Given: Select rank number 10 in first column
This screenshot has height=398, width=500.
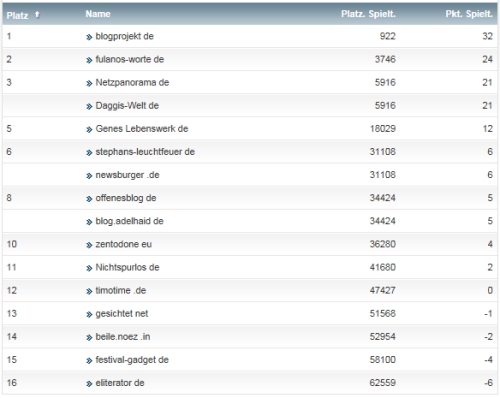Looking at the screenshot, I should [12, 244].
